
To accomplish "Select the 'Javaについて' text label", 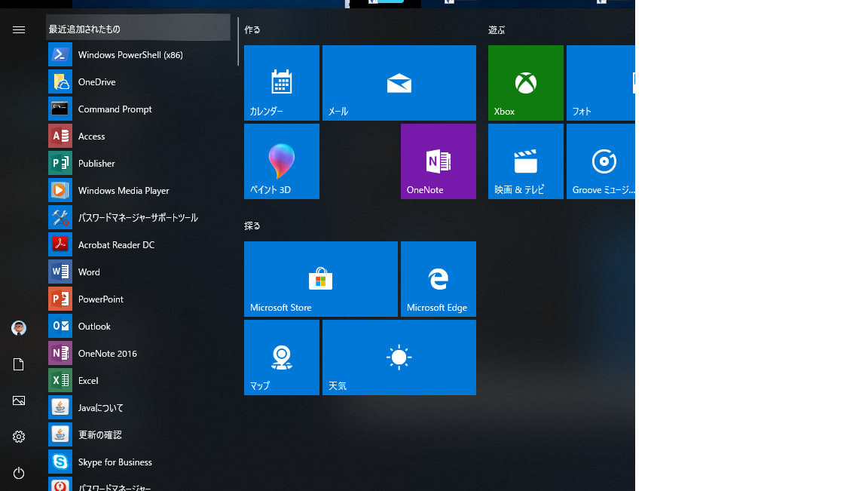I will [x=101, y=408].
